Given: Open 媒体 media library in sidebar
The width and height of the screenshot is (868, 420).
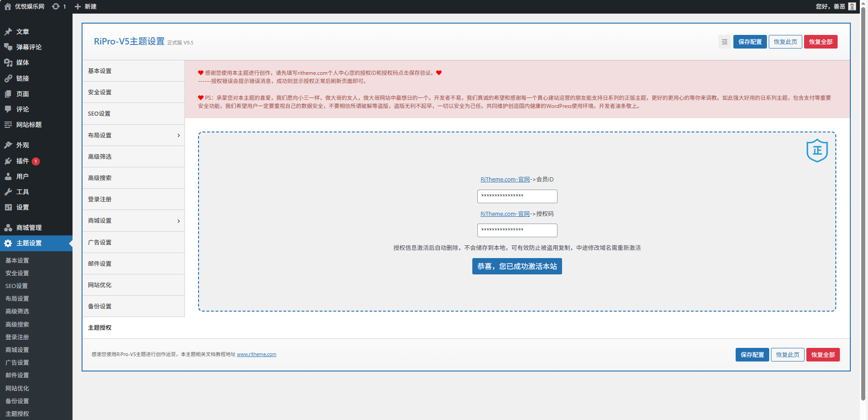Looking at the screenshot, I should tap(23, 63).
